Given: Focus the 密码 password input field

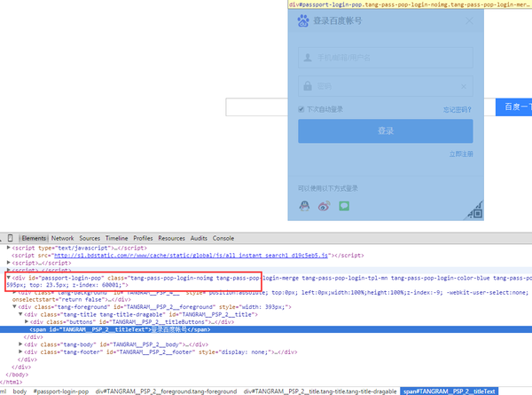Looking at the screenshot, I should click(x=386, y=86).
